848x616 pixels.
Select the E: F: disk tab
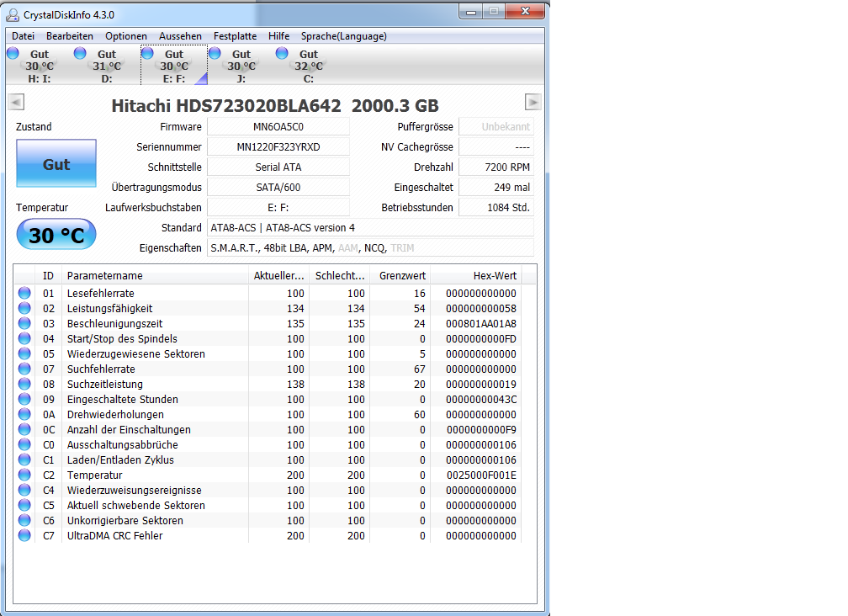pyautogui.click(x=174, y=66)
